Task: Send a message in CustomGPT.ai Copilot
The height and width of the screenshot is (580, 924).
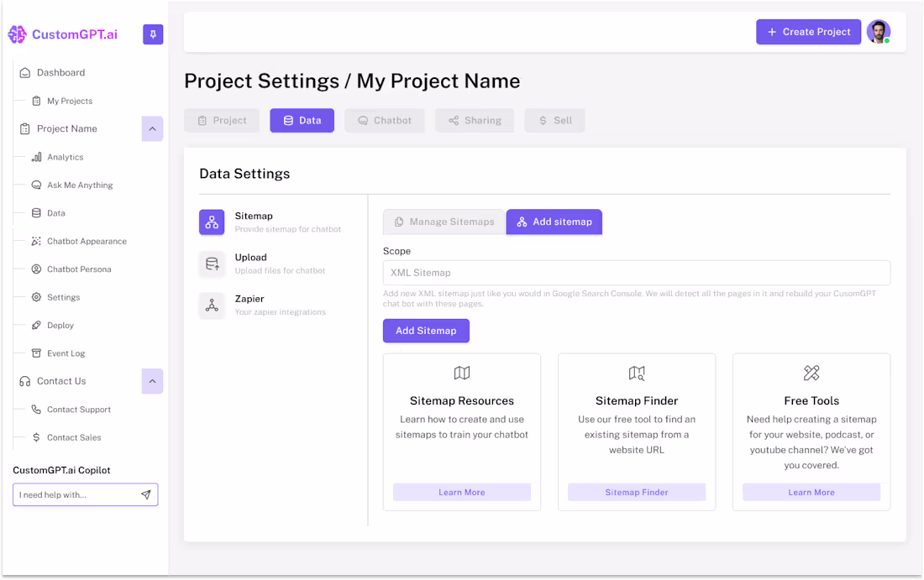Action: 147,494
